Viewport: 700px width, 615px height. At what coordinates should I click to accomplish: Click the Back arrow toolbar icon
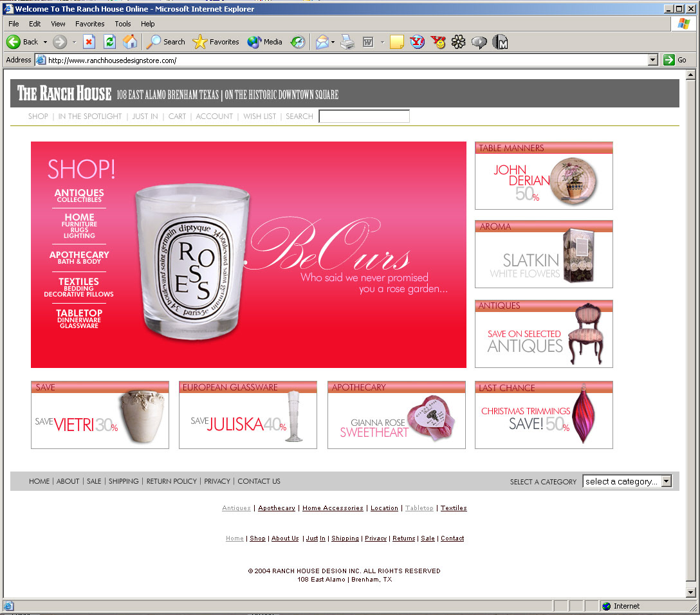click(x=14, y=42)
